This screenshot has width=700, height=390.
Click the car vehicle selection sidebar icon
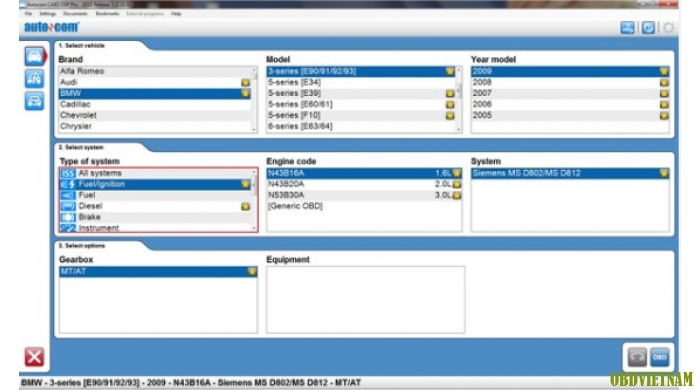point(34,57)
